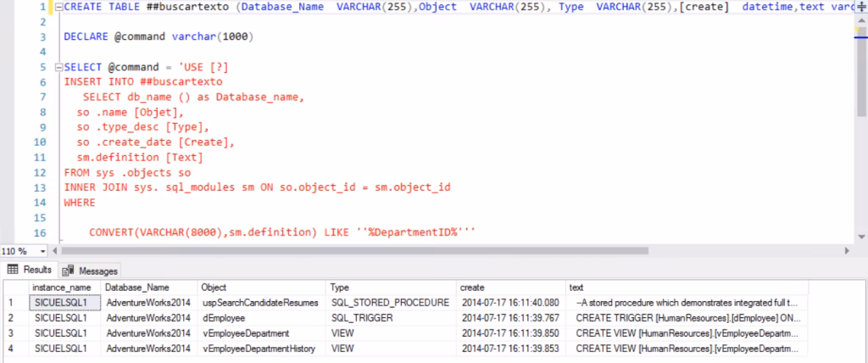The height and width of the screenshot is (363, 868).
Task: Click the horizontal scrollbar left arrow
Action: pos(55,251)
